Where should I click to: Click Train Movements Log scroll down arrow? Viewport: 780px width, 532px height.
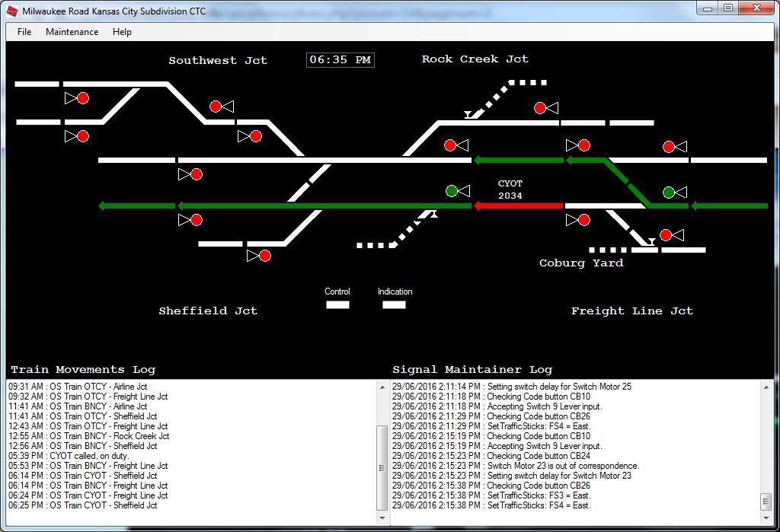pyautogui.click(x=382, y=518)
